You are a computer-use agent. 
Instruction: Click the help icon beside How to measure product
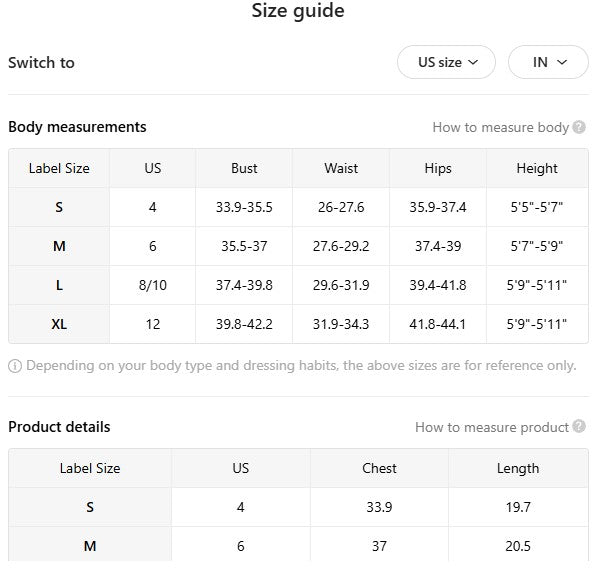(579, 427)
